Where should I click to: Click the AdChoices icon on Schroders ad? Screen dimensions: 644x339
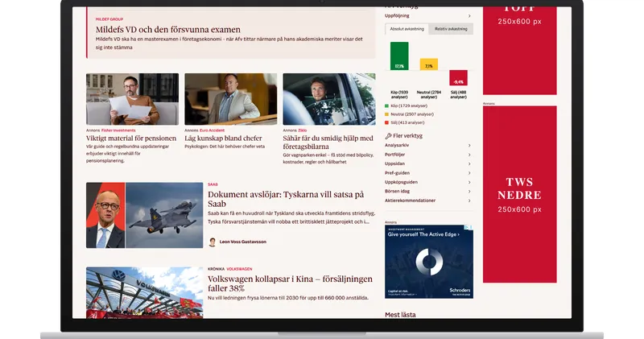(x=470, y=227)
